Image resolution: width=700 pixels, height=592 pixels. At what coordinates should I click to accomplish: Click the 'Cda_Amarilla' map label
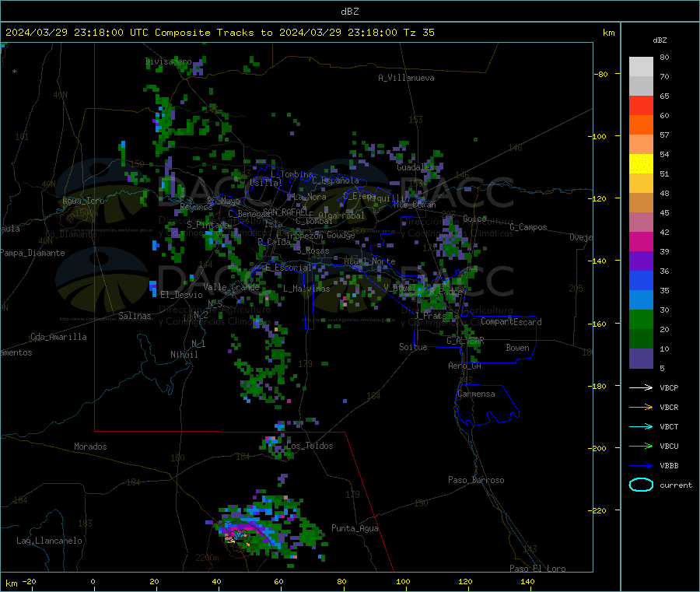[58, 337]
